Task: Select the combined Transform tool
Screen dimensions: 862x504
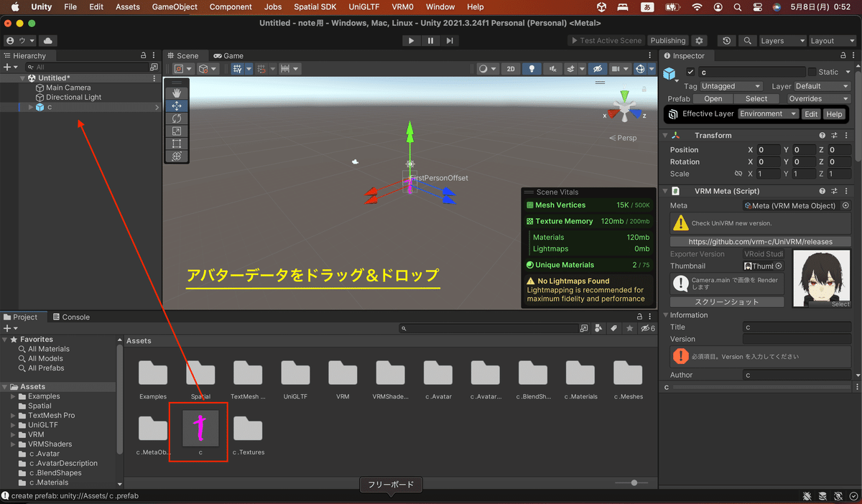Action: [177, 156]
